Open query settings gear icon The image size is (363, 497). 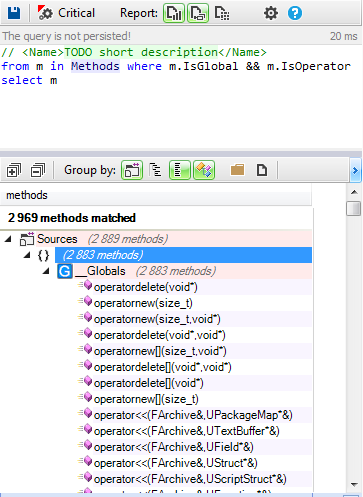coord(271,13)
